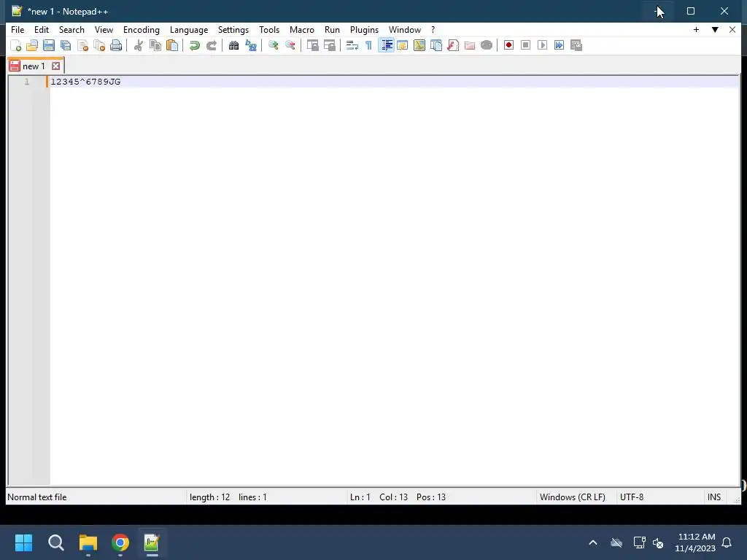Click the Stop Recording macro icon

point(525,45)
